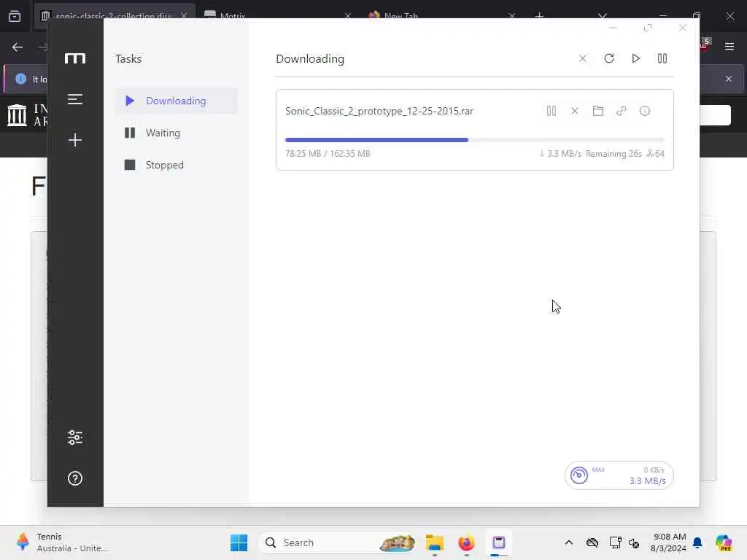Resume all tasks with play icon
Image resolution: width=747 pixels, height=560 pixels.
tap(635, 58)
